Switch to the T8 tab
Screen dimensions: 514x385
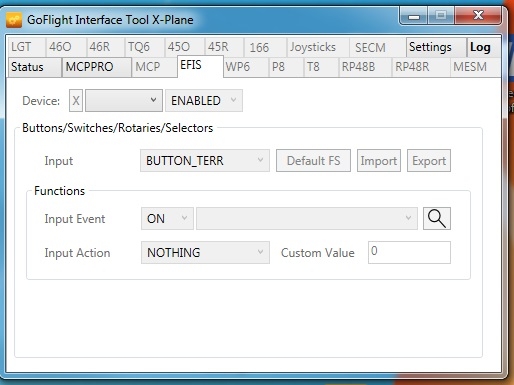point(321,67)
